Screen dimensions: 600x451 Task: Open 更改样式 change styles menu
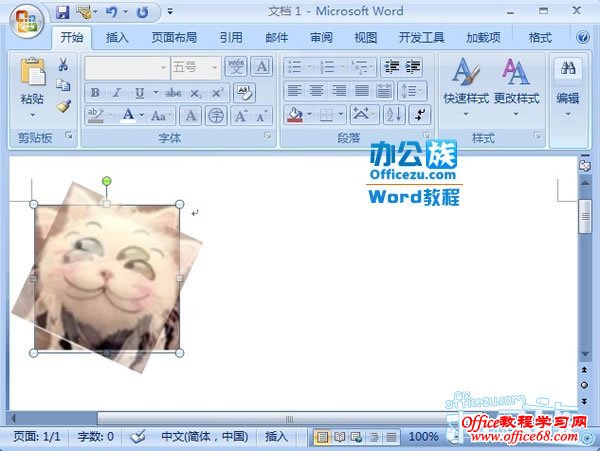(516, 87)
